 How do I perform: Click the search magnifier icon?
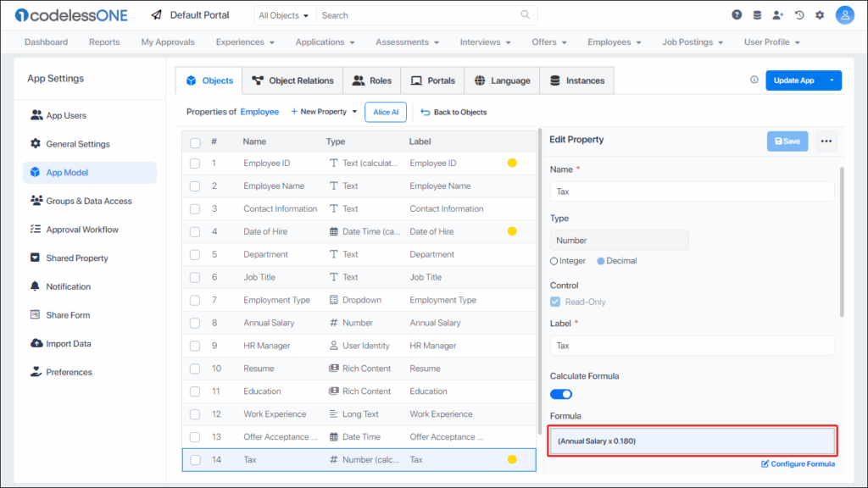click(x=526, y=15)
